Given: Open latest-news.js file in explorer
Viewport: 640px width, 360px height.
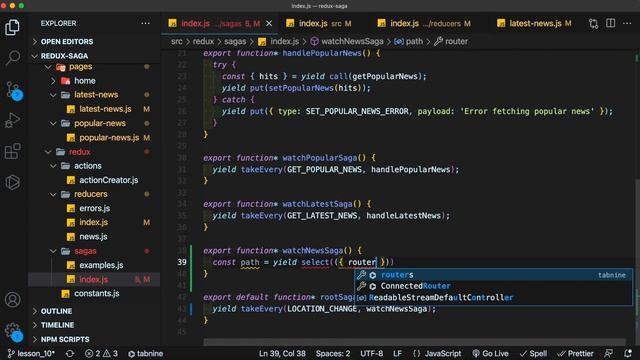Looking at the screenshot, I should coord(105,109).
